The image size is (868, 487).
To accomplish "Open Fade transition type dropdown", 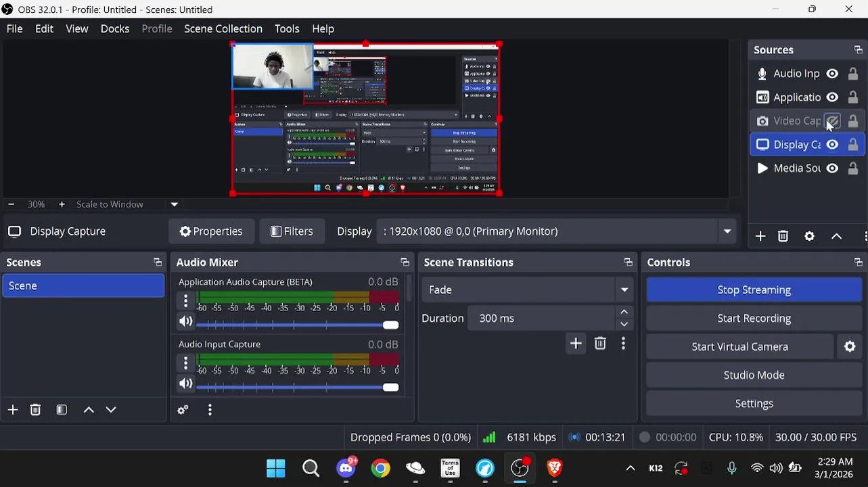I will point(528,289).
